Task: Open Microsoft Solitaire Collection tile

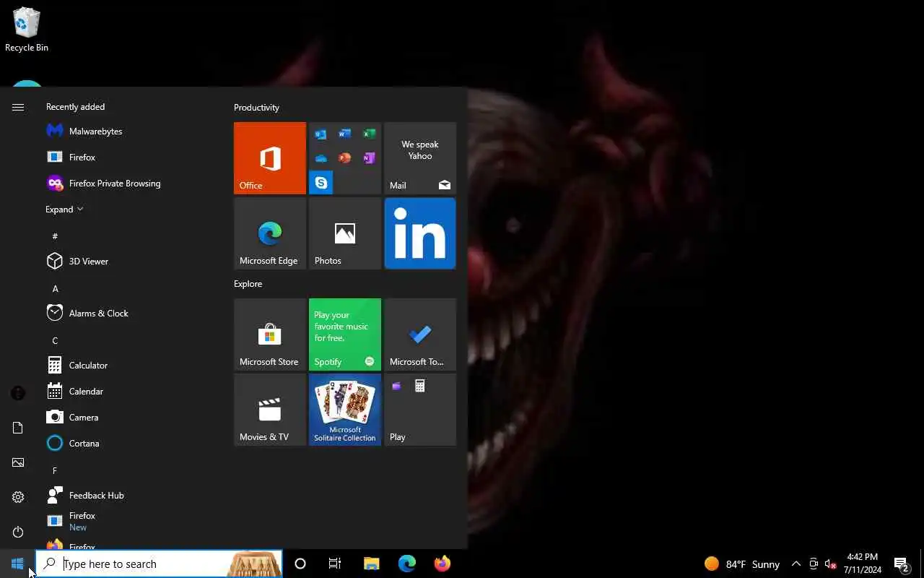Action: (x=345, y=410)
